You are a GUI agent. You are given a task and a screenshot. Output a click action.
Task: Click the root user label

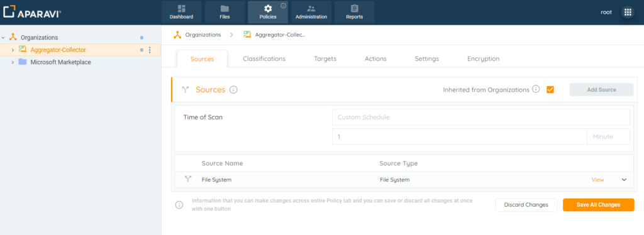click(606, 13)
